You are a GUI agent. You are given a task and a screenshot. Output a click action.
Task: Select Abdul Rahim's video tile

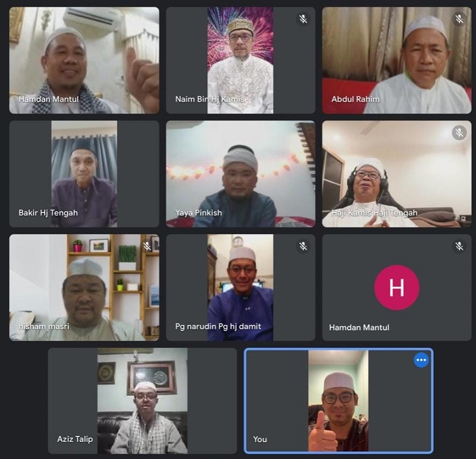[x=397, y=61]
